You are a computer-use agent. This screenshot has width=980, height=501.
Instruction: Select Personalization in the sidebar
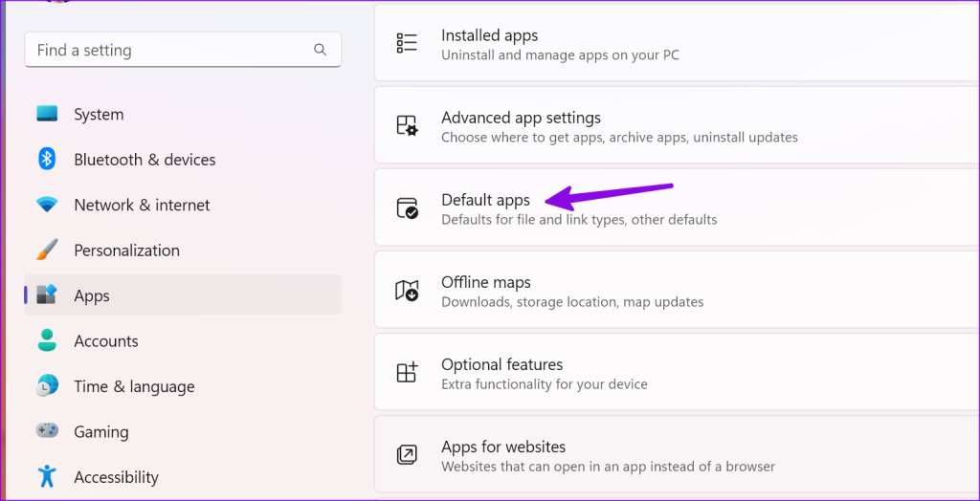point(183,250)
